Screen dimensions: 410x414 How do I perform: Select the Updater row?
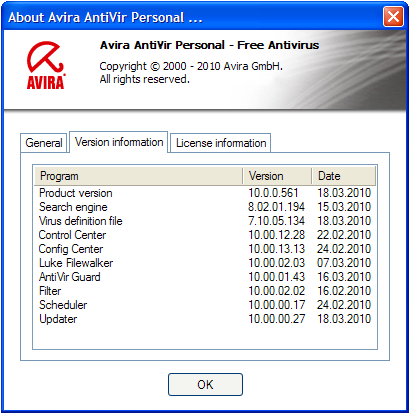coord(205,319)
